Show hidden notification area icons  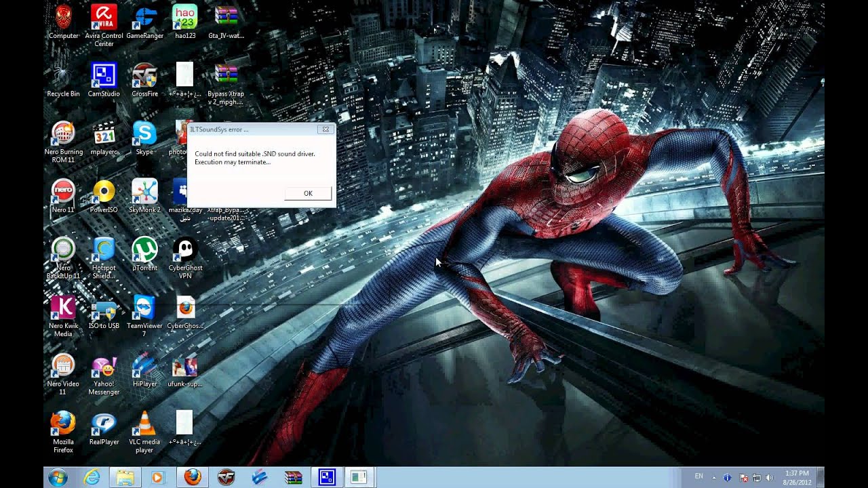(x=713, y=477)
